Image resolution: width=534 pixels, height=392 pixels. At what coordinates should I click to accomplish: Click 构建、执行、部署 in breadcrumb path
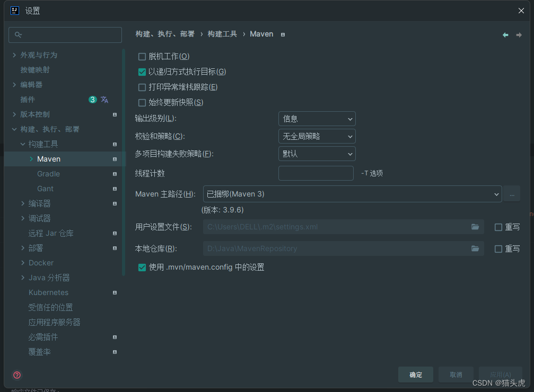(x=165, y=34)
